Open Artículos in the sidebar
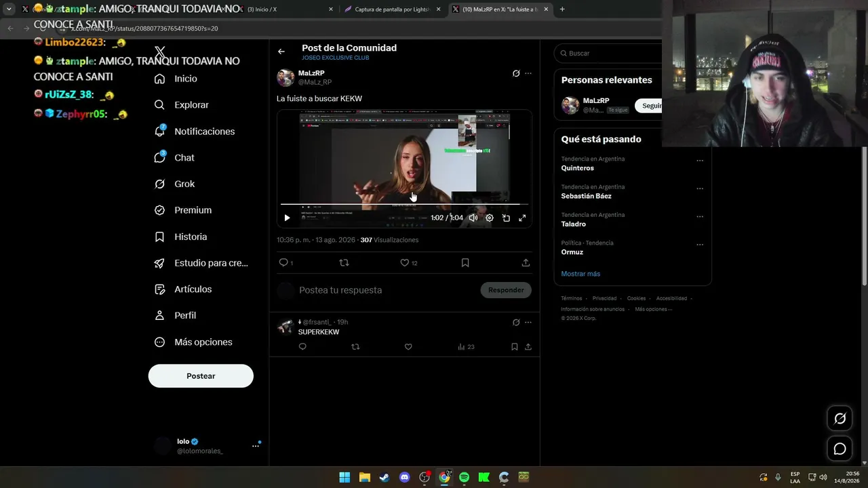The image size is (868, 488). tap(183, 289)
